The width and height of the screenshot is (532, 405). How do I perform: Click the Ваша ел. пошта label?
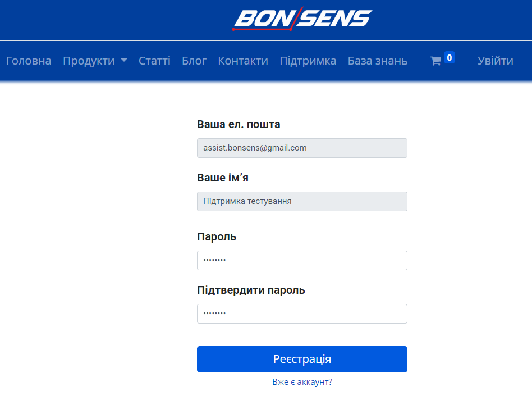click(x=239, y=124)
